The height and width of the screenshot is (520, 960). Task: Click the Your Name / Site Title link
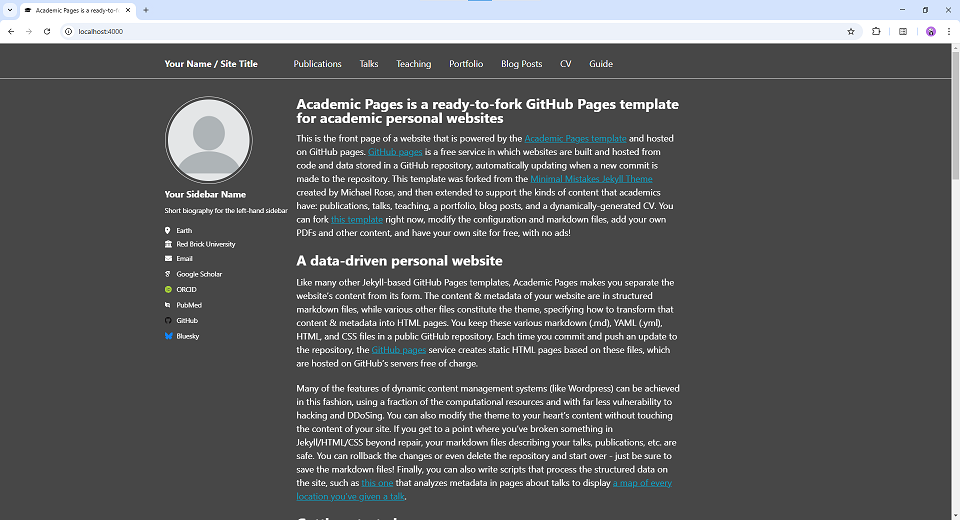click(x=211, y=64)
